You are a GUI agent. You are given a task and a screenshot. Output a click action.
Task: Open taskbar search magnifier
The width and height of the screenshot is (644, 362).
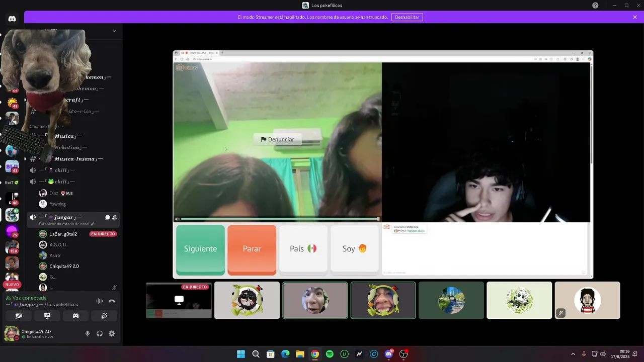click(x=256, y=354)
